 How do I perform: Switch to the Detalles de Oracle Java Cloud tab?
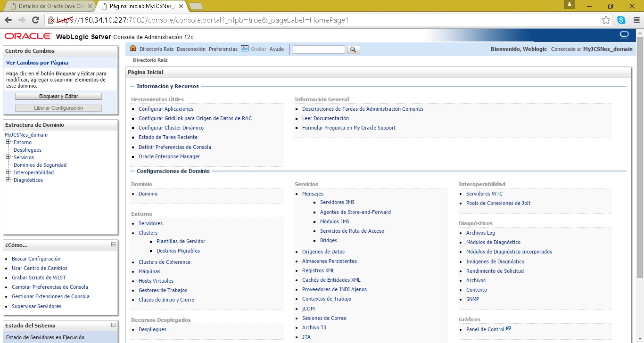click(x=50, y=6)
